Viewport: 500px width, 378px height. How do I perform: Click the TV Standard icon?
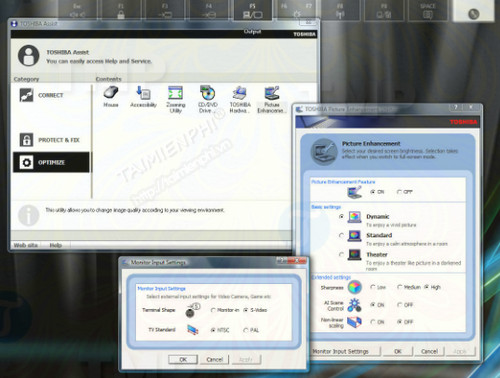[193, 330]
